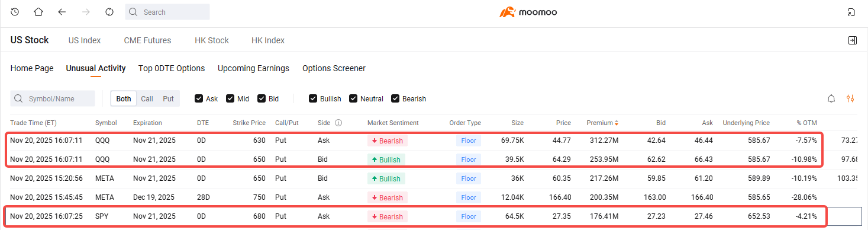The width and height of the screenshot is (868, 230).
Task: Click the top search box
Action: 167,12
